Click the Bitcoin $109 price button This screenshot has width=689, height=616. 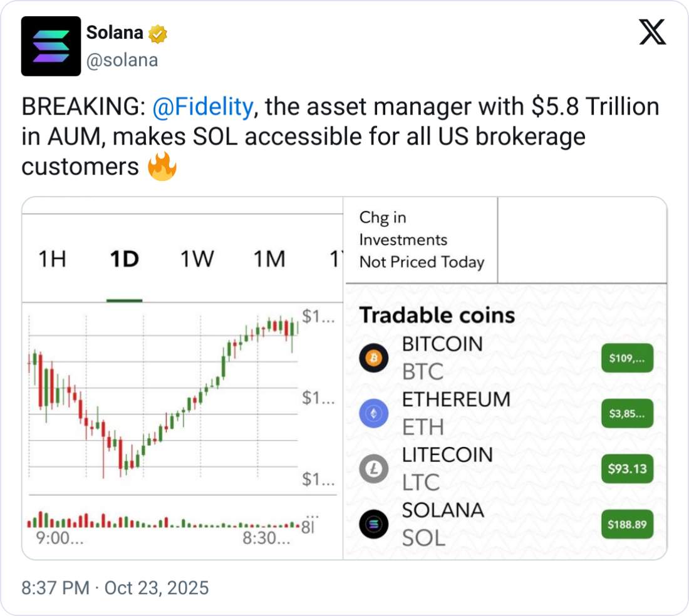[x=627, y=358]
